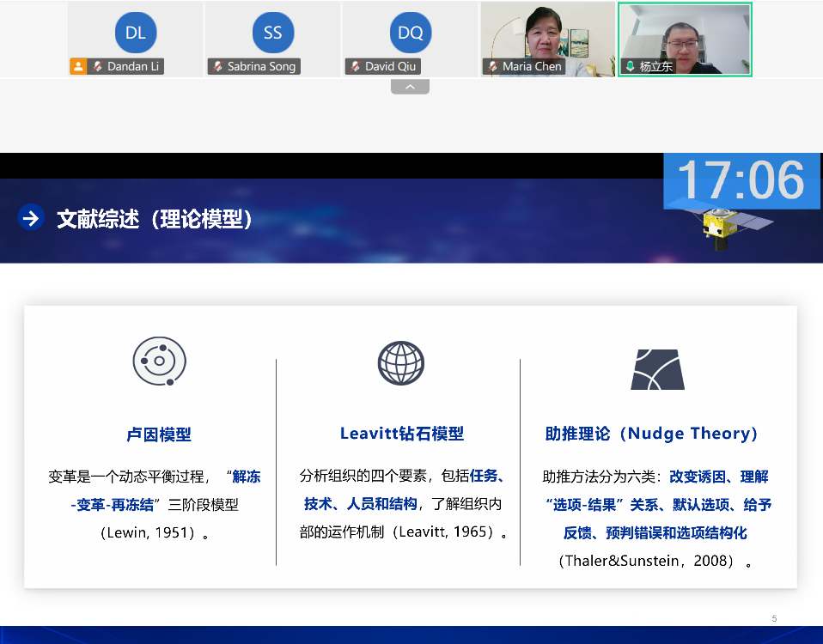Click muted microphone icon next to David Qiu
The image size is (823, 644).
pyautogui.click(x=356, y=67)
